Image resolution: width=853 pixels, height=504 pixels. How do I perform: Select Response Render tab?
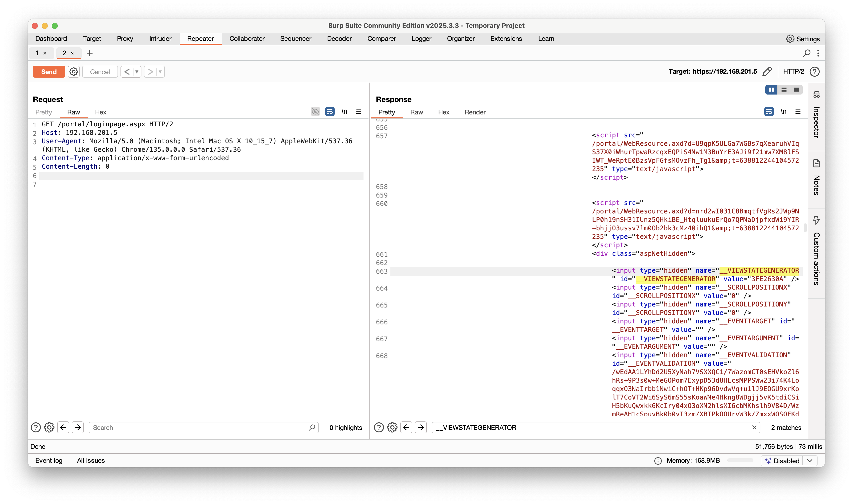tap(475, 112)
